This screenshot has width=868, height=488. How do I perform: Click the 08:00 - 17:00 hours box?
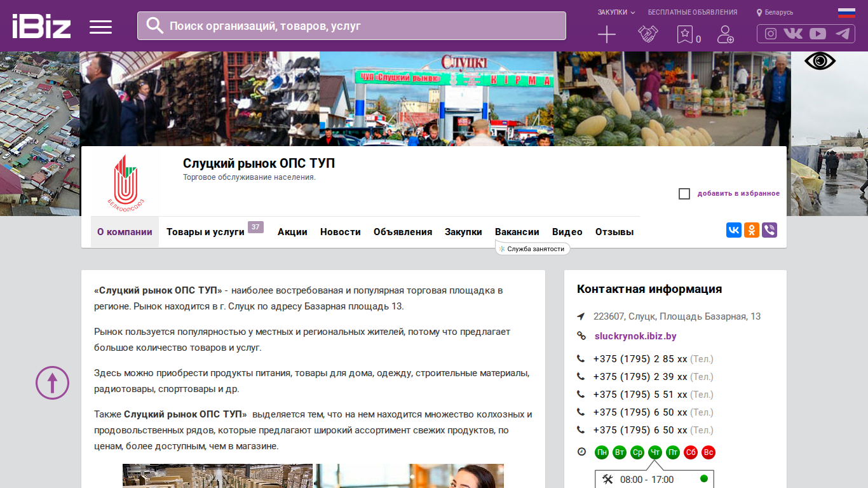pyautogui.click(x=654, y=480)
